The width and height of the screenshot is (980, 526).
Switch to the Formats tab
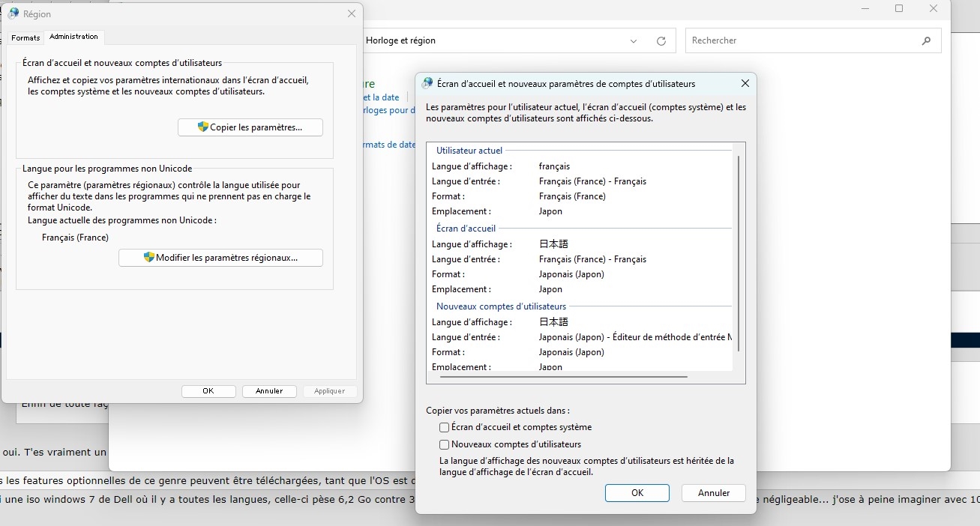point(25,37)
